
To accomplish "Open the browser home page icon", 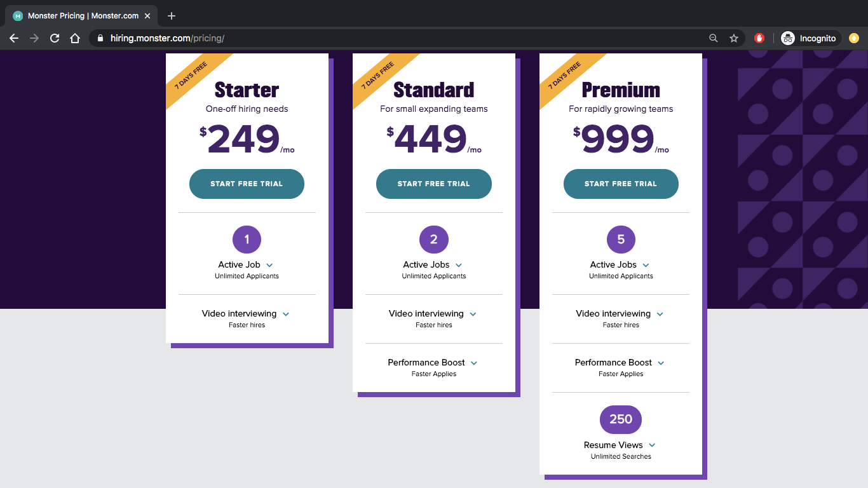I will [75, 38].
